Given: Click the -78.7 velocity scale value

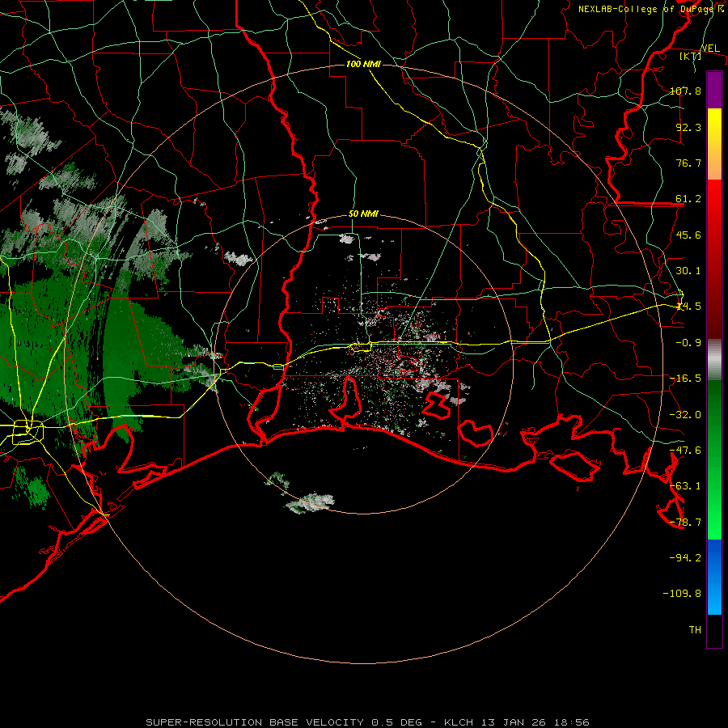Looking at the screenshot, I should (685, 523).
